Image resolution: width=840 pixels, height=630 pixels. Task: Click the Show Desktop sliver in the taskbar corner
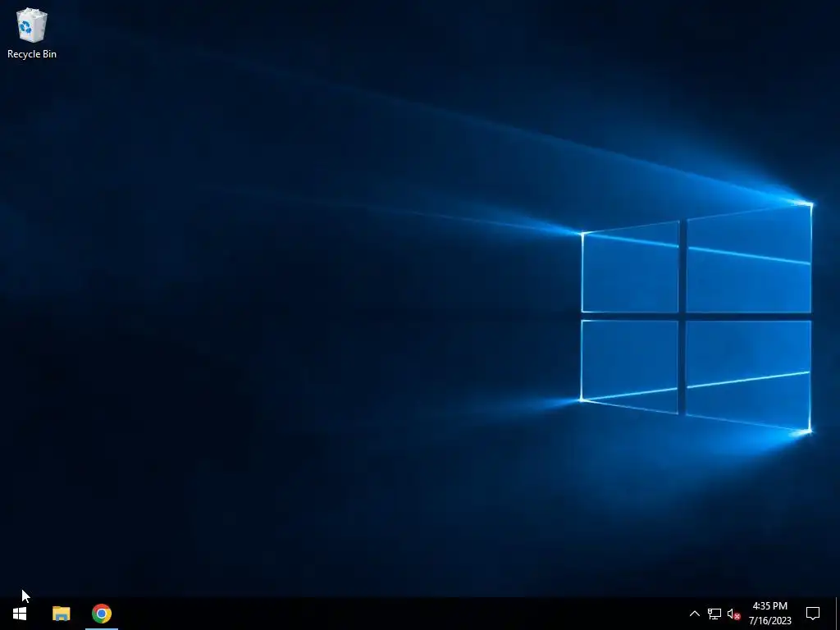pos(838,614)
